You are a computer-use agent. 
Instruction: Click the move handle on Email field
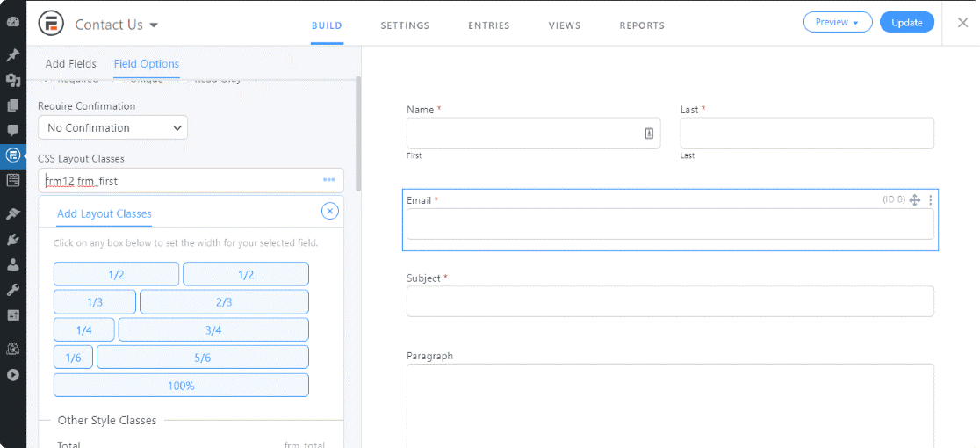point(914,200)
